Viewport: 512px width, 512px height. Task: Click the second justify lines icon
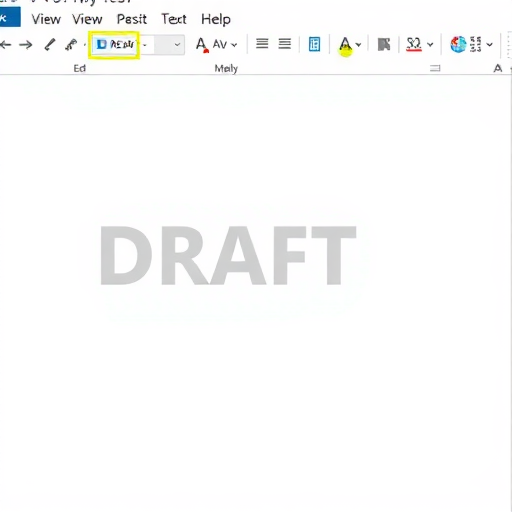point(285,44)
